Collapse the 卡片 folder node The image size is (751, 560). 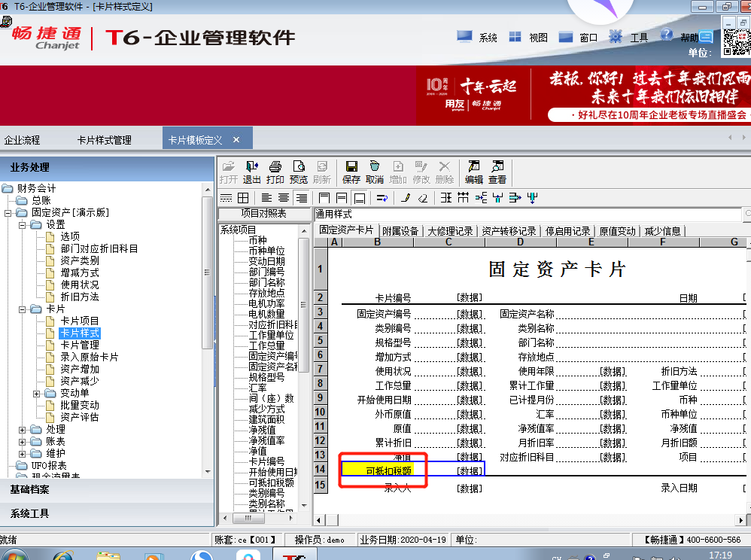22,309
